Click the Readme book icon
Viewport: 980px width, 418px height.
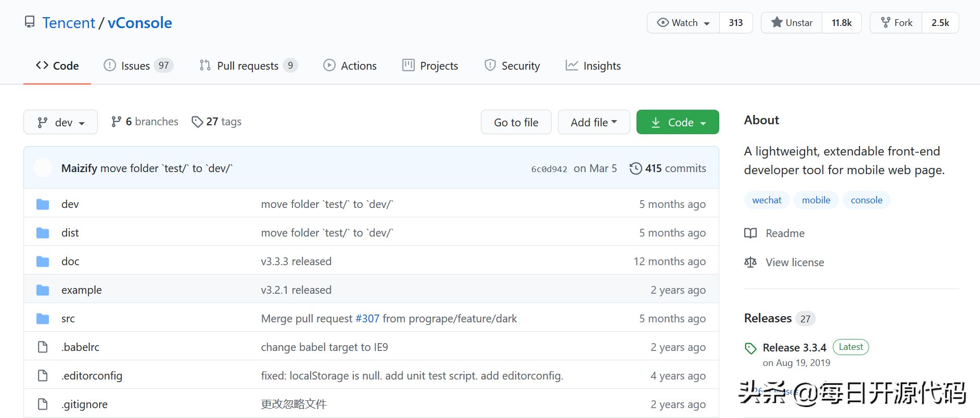pyautogui.click(x=750, y=233)
